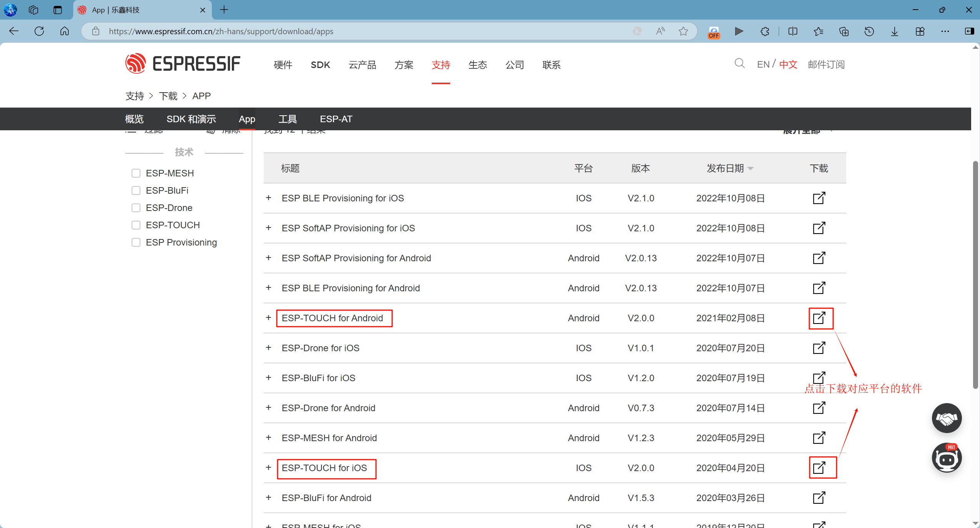980x528 pixels.
Task: Download ESP-BluFi for Android
Action: click(x=819, y=498)
